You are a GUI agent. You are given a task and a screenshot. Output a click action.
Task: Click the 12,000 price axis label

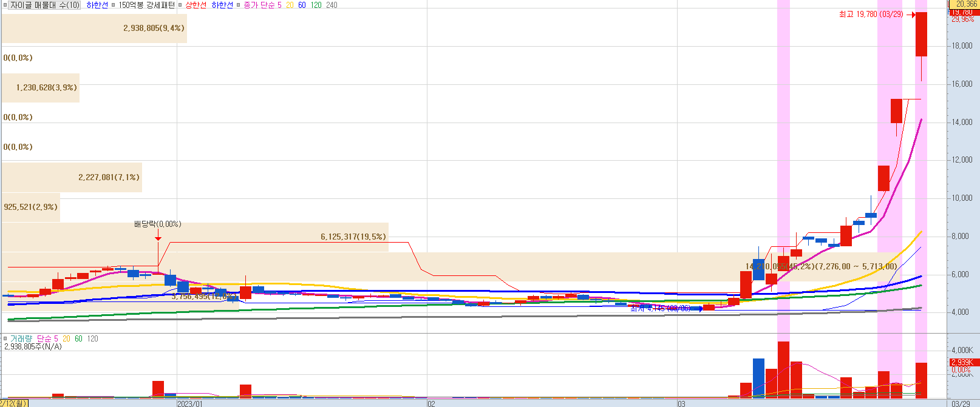(x=962, y=160)
